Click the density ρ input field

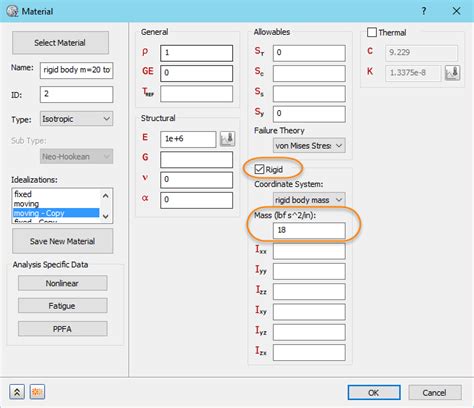coord(196,53)
